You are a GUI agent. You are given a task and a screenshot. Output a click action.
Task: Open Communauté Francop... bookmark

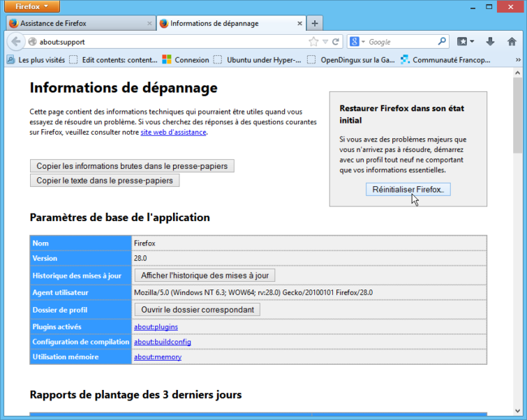click(445, 60)
